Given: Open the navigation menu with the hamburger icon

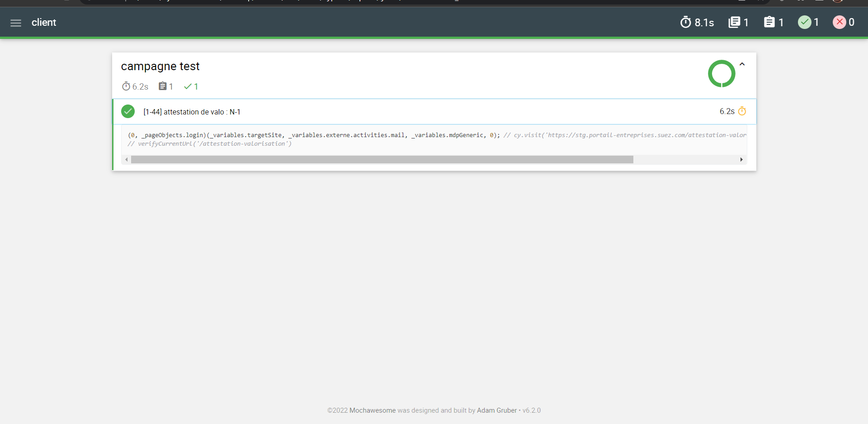Looking at the screenshot, I should pyautogui.click(x=16, y=22).
